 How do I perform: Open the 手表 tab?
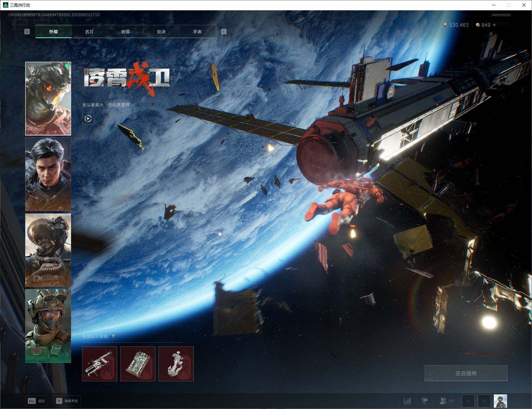click(x=197, y=32)
